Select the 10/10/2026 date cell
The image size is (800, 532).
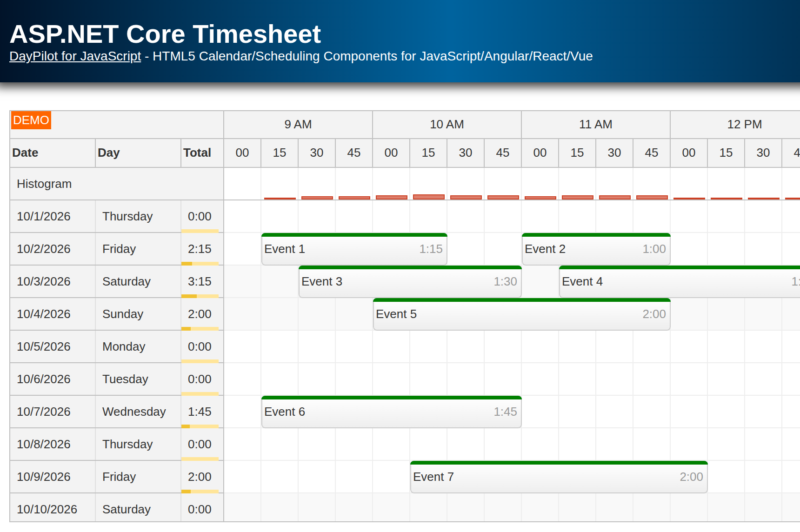[53, 508]
